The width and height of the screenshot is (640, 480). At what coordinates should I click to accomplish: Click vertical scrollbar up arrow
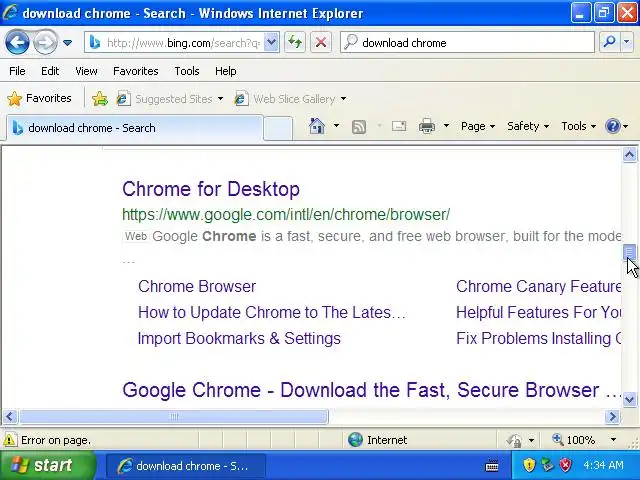pyautogui.click(x=629, y=155)
